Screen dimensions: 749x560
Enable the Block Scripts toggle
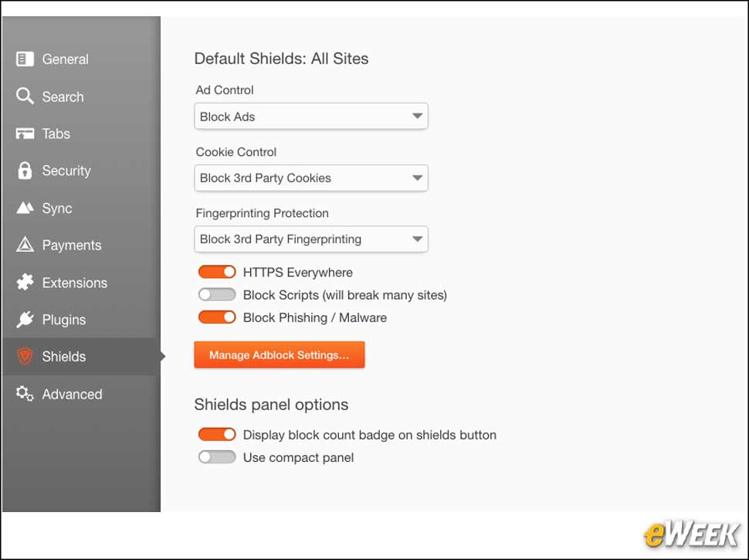coord(217,295)
